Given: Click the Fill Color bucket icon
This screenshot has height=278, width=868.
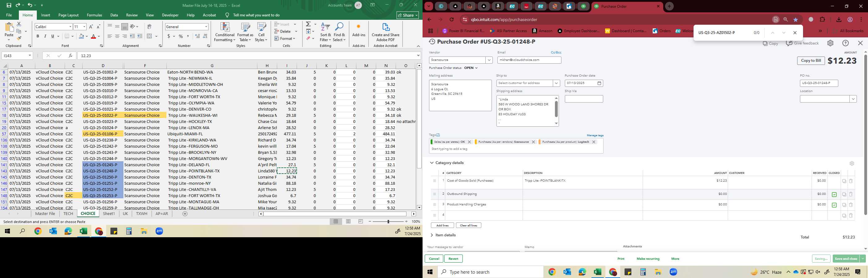Looking at the screenshot, I should pyautogui.click(x=81, y=36).
